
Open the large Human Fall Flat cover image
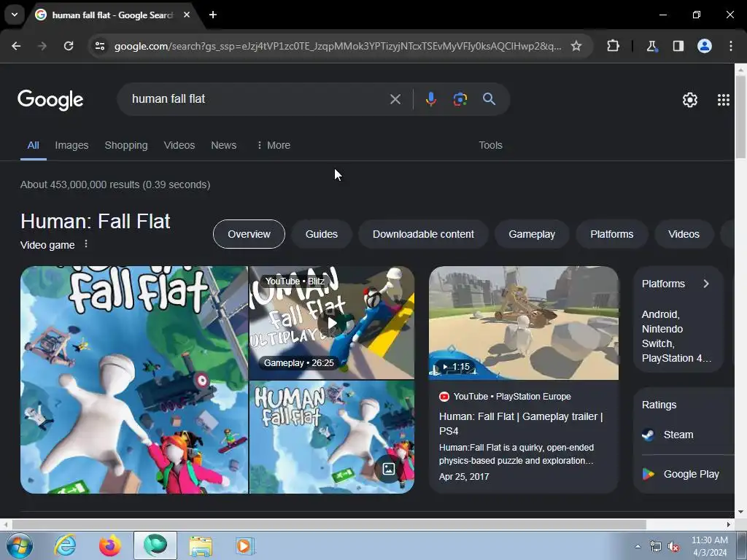[134, 379]
